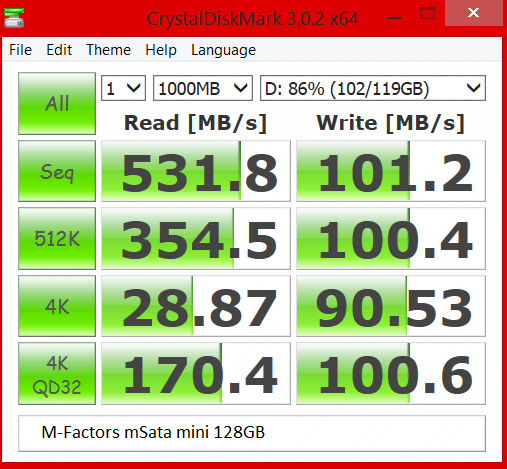Open the Help menu
507x469 pixels.
point(161,50)
